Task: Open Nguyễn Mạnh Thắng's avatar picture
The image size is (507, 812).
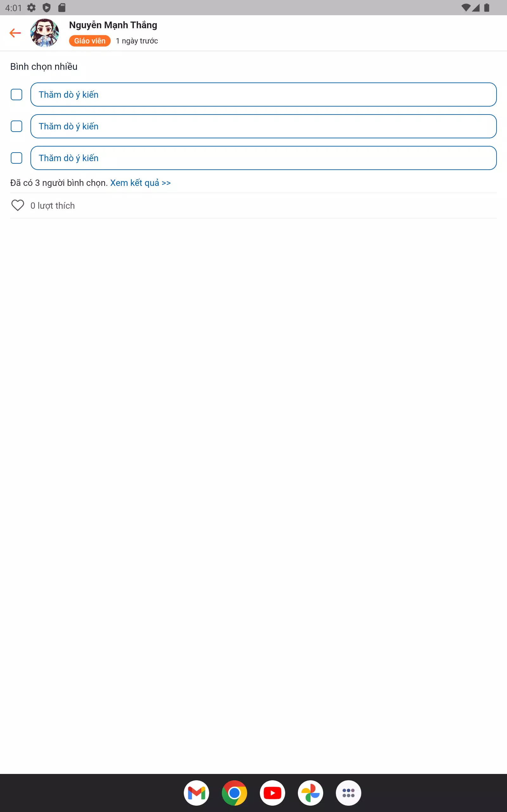Action: (x=45, y=33)
